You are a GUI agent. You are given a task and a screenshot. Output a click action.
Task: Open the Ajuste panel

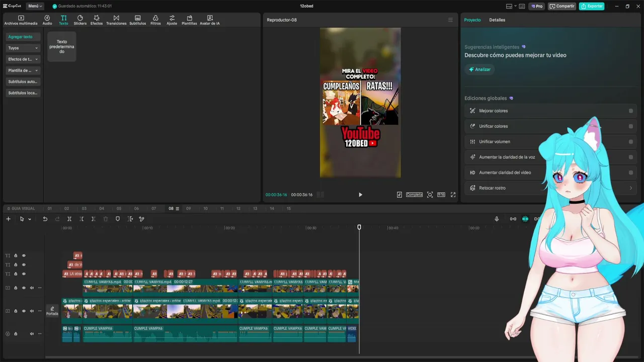(x=172, y=20)
